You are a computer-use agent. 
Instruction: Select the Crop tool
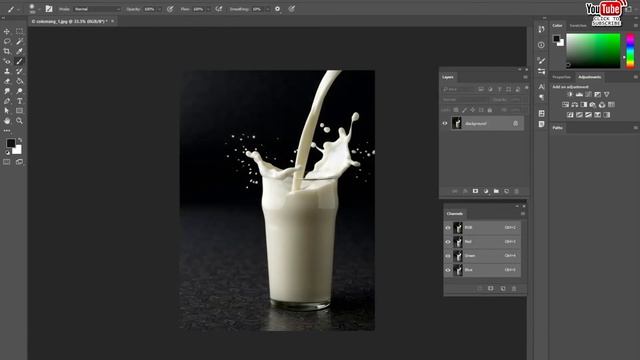(7, 51)
